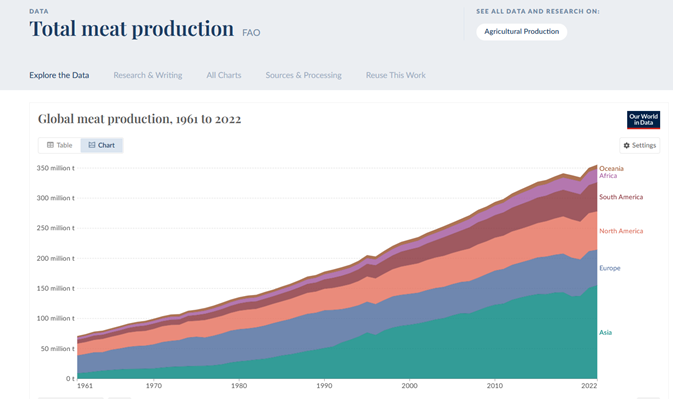Select the Explore the Data tab

(x=59, y=75)
